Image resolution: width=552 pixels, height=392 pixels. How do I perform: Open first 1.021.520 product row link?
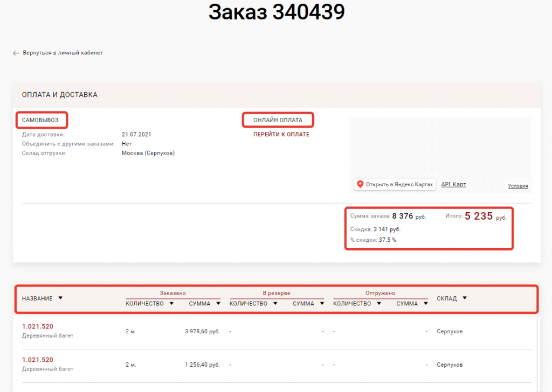[38, 326]
